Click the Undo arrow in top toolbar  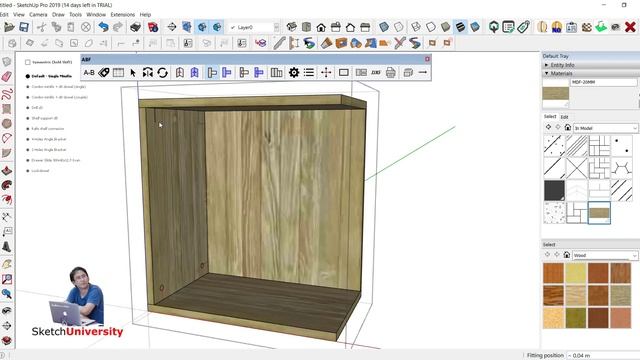click(103, 27)
